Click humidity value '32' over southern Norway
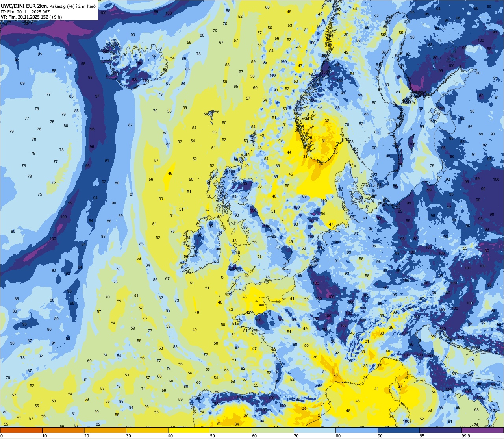 [x=327, y=120]
